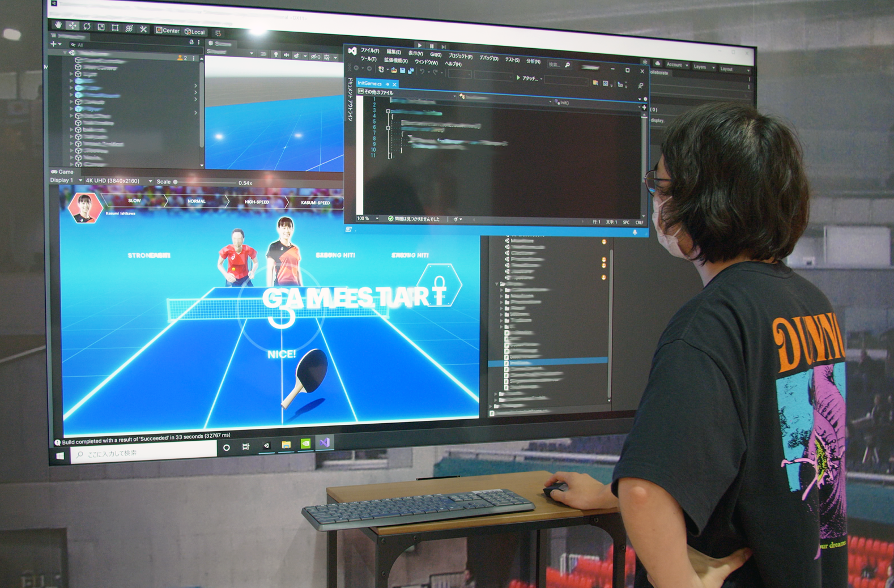Open the Git(G) menu
The image size is (894, 588).
(435, 54)
